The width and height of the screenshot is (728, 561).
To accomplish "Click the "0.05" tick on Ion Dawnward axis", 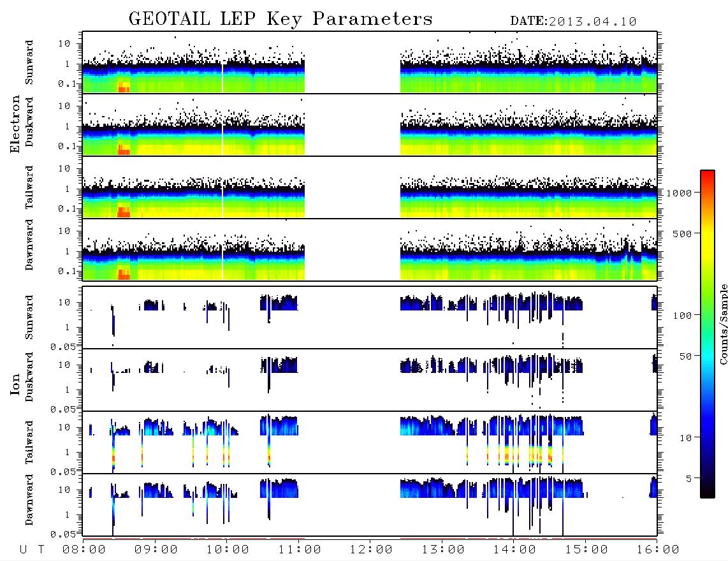I will pyautogui.click(x=63, y=534).
